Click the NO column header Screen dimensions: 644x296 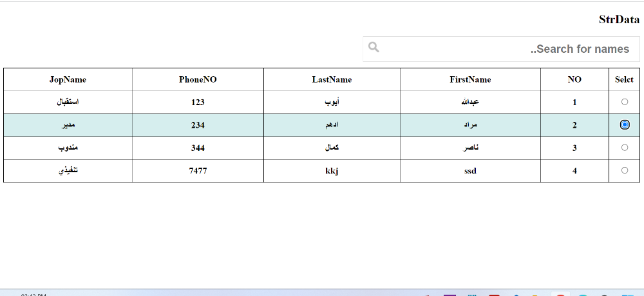click(574, 79)
